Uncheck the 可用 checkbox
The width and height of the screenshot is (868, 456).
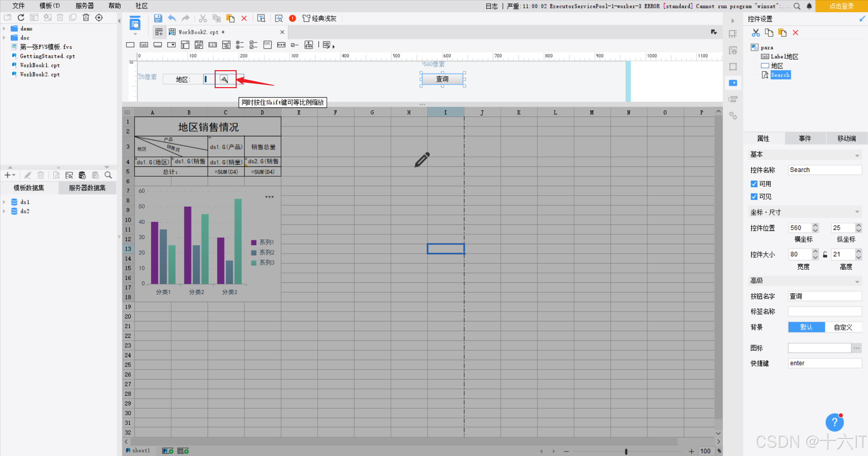click(754, 184)
